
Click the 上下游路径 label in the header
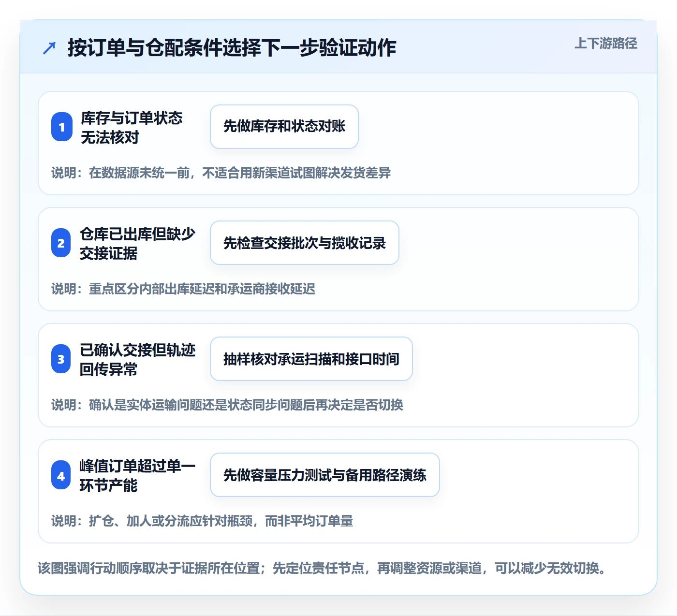(x=606, y=44)
